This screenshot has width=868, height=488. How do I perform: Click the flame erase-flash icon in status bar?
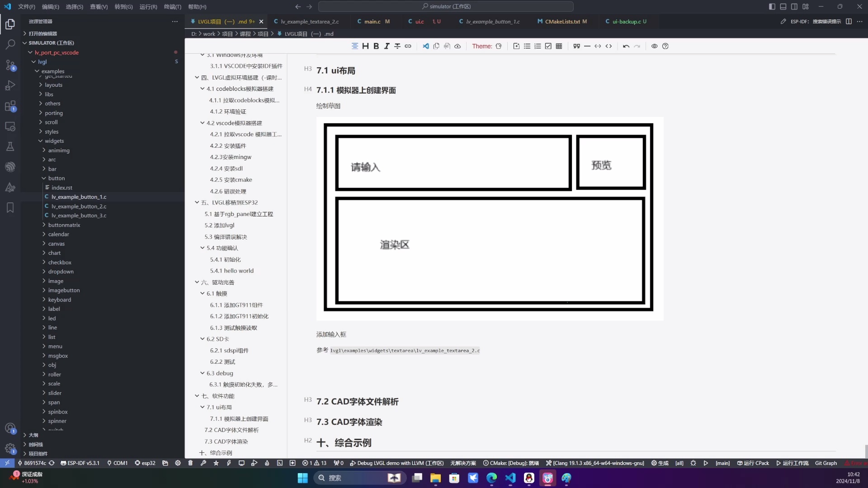(x=267, y=463)
